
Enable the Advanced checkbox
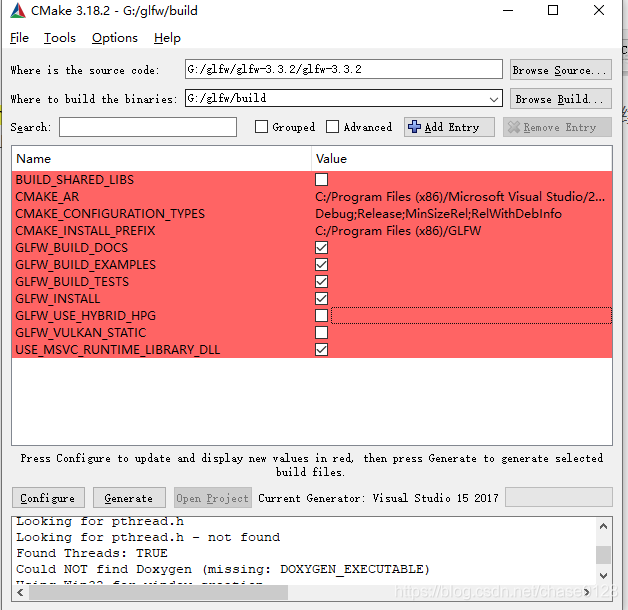pos(332,127)
